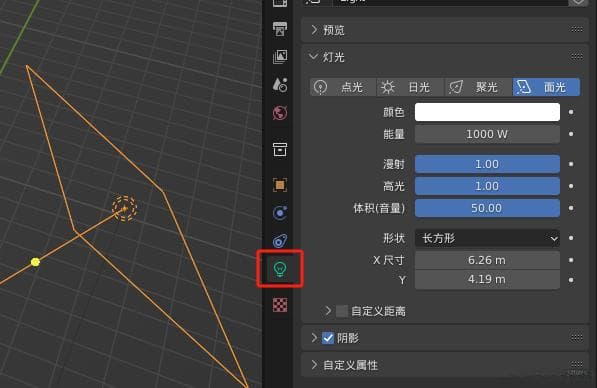Click the Y size field 4.19 m
The height and width of the screenshot is (388, 597).
[x=487, y=279]
